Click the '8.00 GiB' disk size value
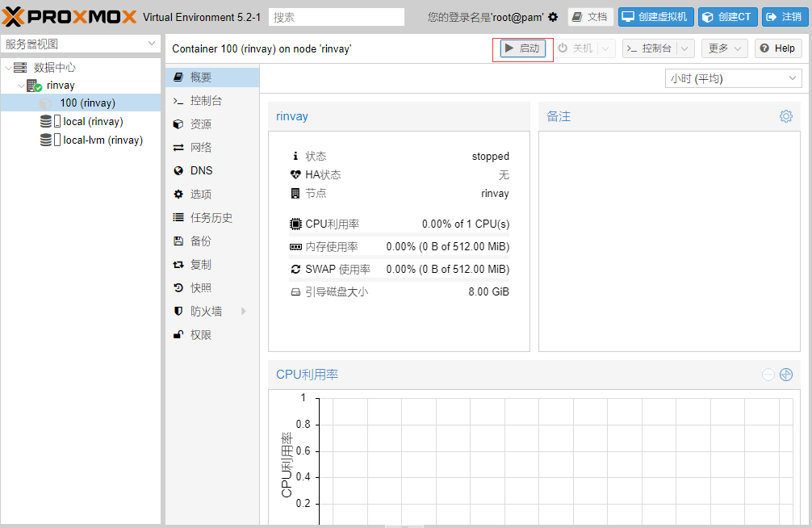The image size is (812, 528). pos(489,291)
